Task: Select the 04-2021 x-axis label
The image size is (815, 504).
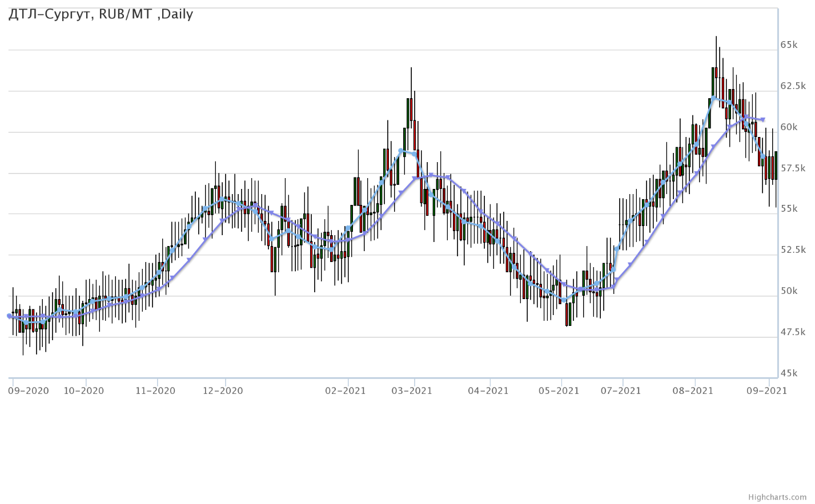Action: tap(488, 391)
